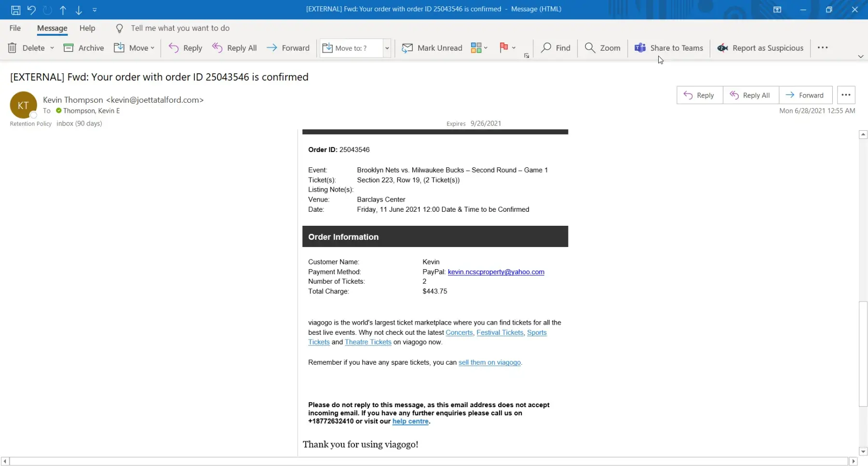Open the File menu
Viewport: 868px width, 466px height.
click(x=15, y=28)
